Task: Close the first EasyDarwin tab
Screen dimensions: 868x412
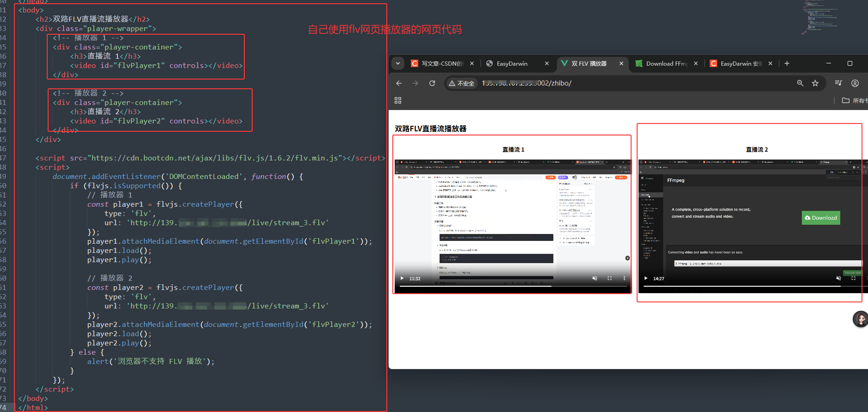Action: 547,63
